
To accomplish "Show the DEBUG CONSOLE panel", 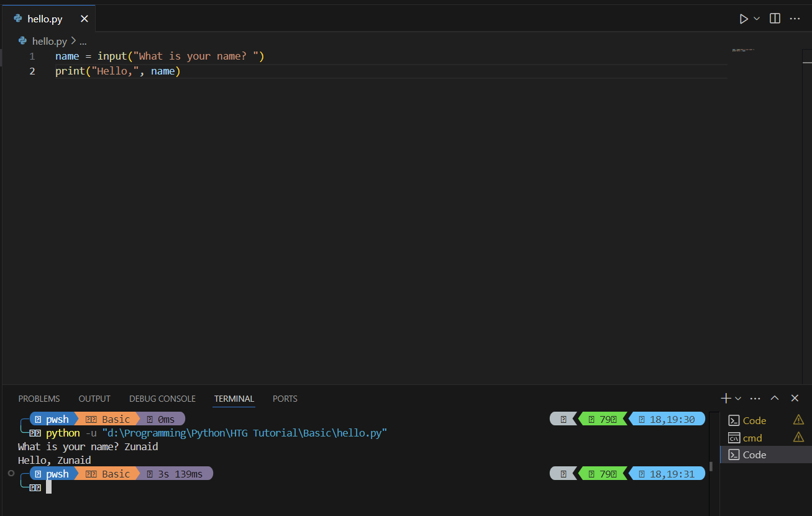I will coord(162,399).
